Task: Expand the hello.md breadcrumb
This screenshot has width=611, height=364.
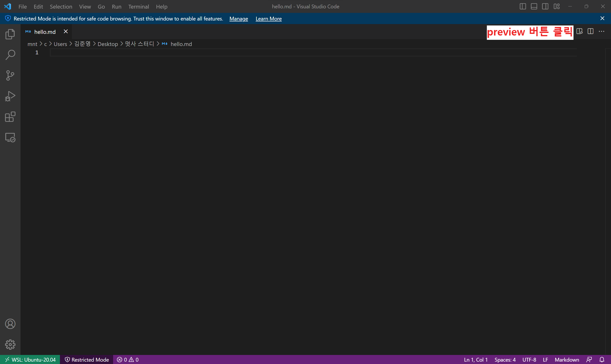Action: pos(181,44)
